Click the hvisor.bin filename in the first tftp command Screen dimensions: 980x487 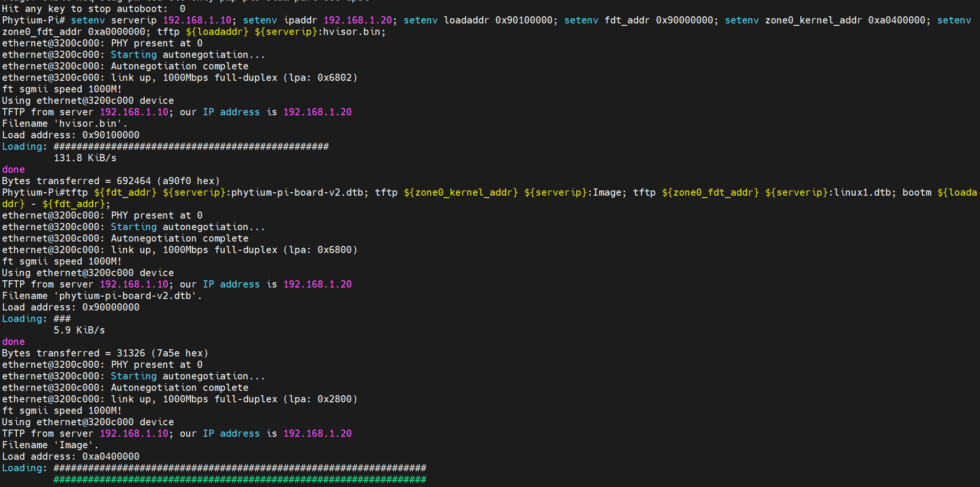point(351,32)
